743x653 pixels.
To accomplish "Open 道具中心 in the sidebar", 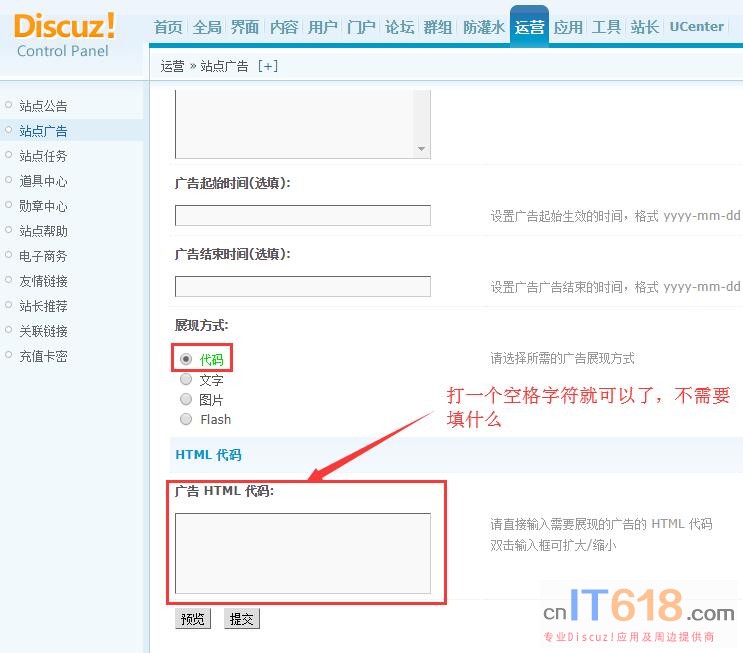I will pos(43,181).
